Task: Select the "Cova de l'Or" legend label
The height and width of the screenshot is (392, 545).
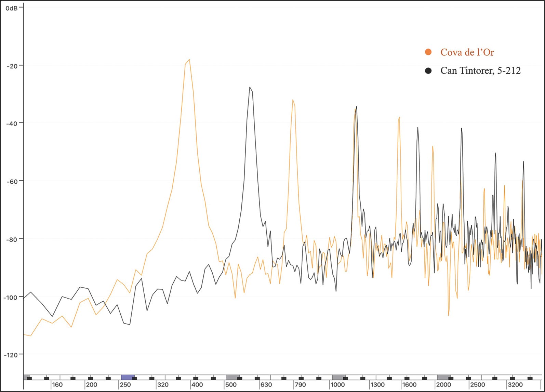Action: coord(467,52)
